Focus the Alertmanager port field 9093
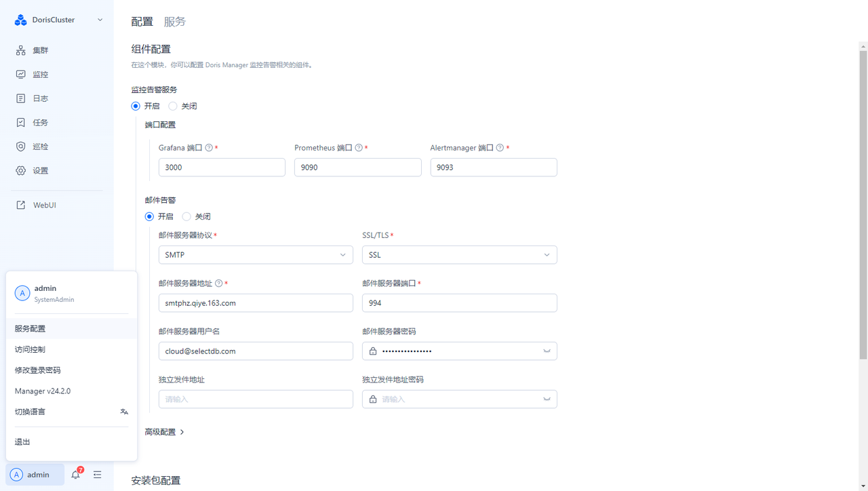Viewport: 868px width, 491px height. pos(494,168)
